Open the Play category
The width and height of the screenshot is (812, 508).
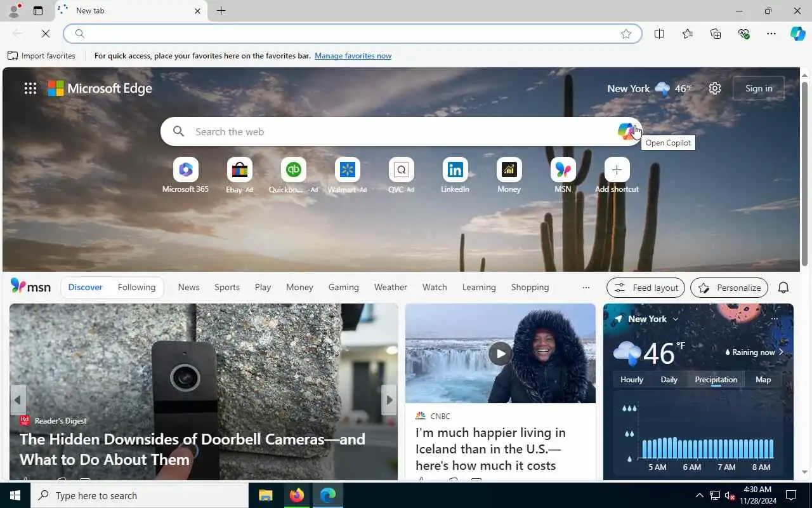click(x=263, y=287)
